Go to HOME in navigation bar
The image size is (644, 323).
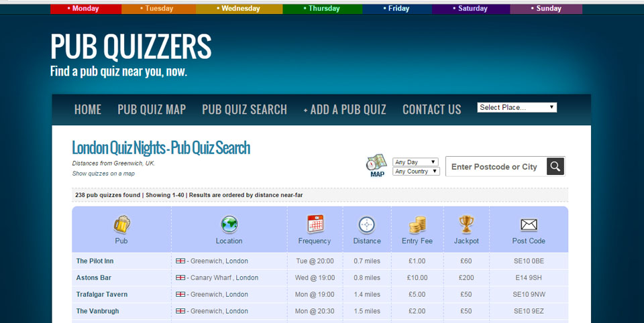(x=88, y=110)
